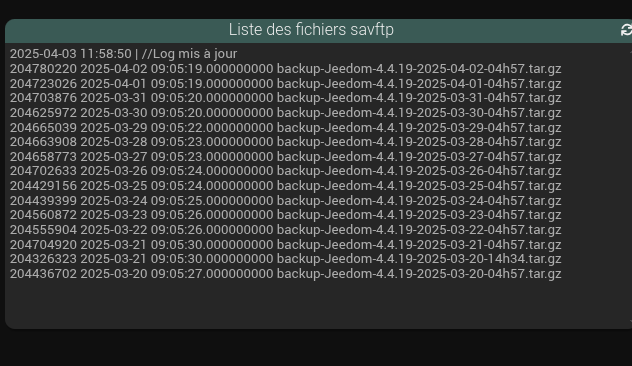The height and width of the screenshot is (366, 632).
Task: Select the 2025-03-23-04h57 backup entry
Action: (x=285, y=215)
